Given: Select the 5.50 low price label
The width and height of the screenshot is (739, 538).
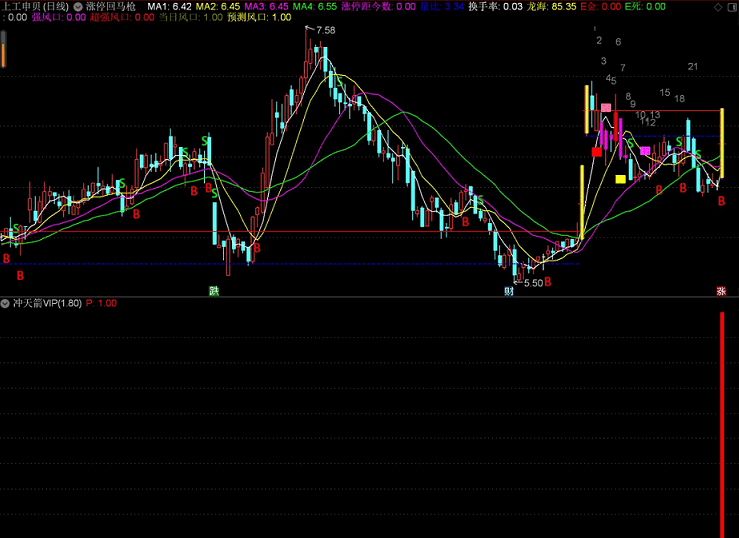Looking at the screenshot, I should 534,283.
